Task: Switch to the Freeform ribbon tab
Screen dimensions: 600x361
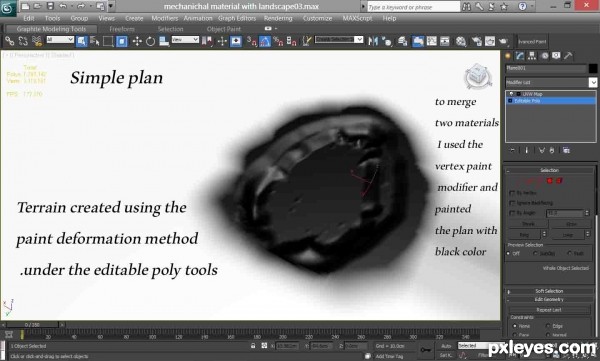Action: point(122,29)
